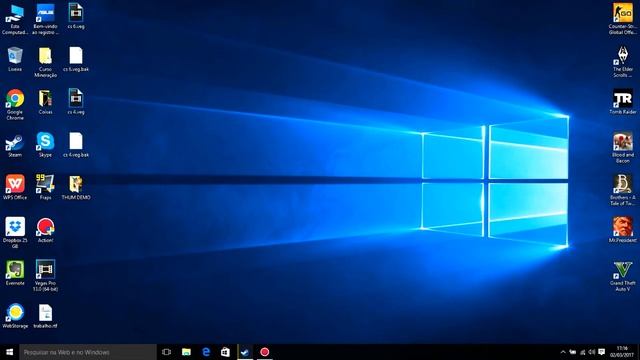Screen dimensions: 640x360
Task: Launch Counter-Strike Global Offensive shortcut
Action: (x=623, y=19)
